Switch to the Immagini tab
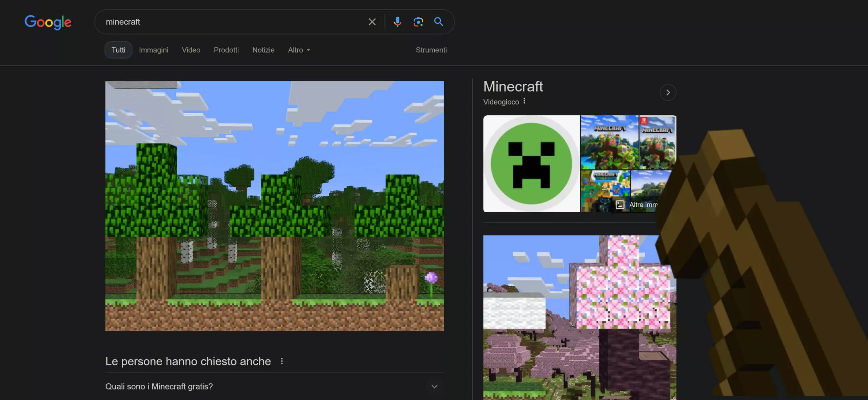The image size is (868, 400). coord(153,50)
